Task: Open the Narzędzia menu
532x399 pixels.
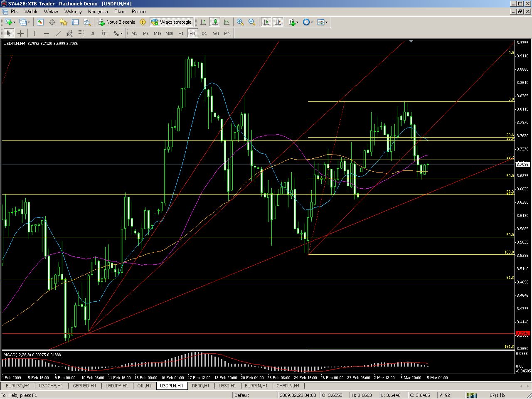Action: pos(98,12)
